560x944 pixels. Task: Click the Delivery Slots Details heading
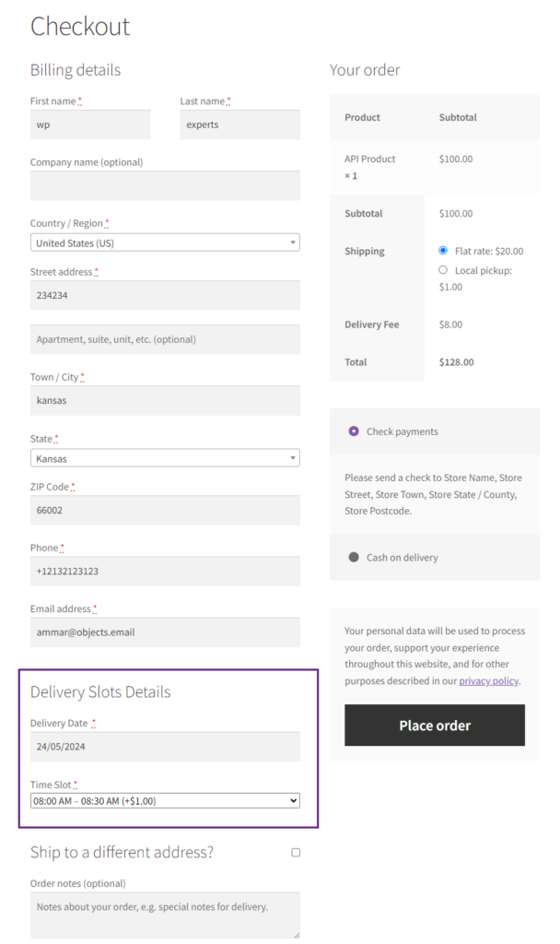pyautogui.click(x=100, y=691)
